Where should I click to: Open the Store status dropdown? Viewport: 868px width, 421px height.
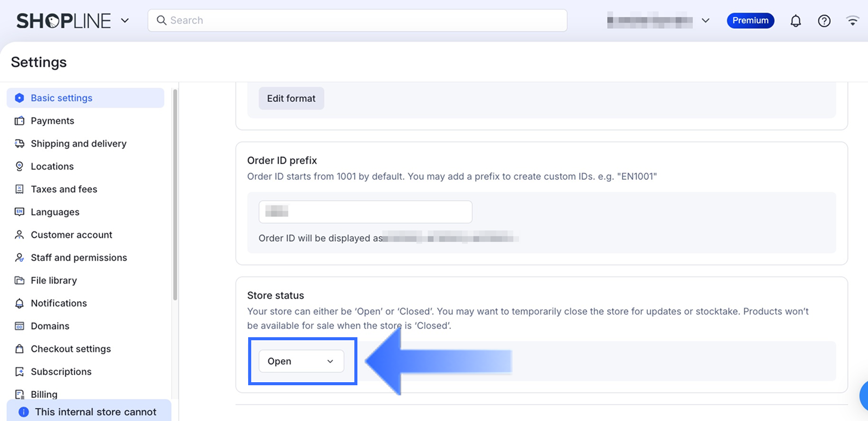301,361
